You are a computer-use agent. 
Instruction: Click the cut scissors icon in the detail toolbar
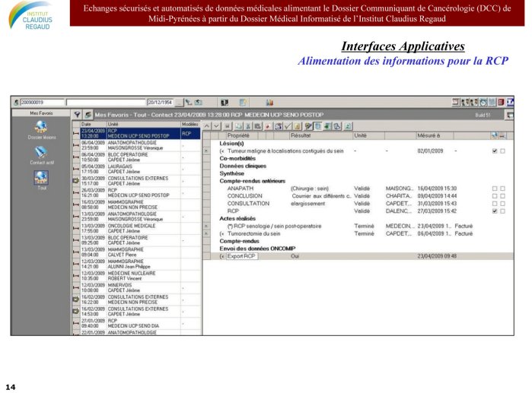pyautogui.click(x=248, y=126)
